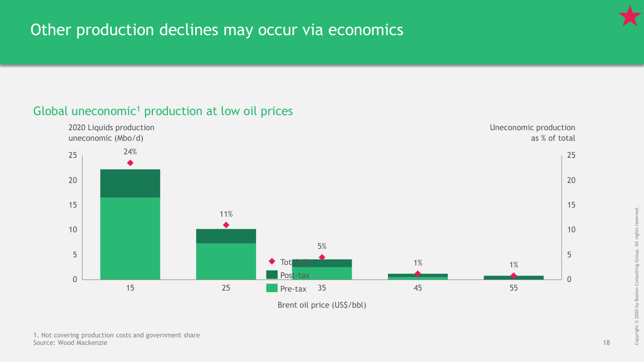Select the light green pre-tax segment at price 15
This screenshot has width=644, height=362.
(x=130, y=239)
